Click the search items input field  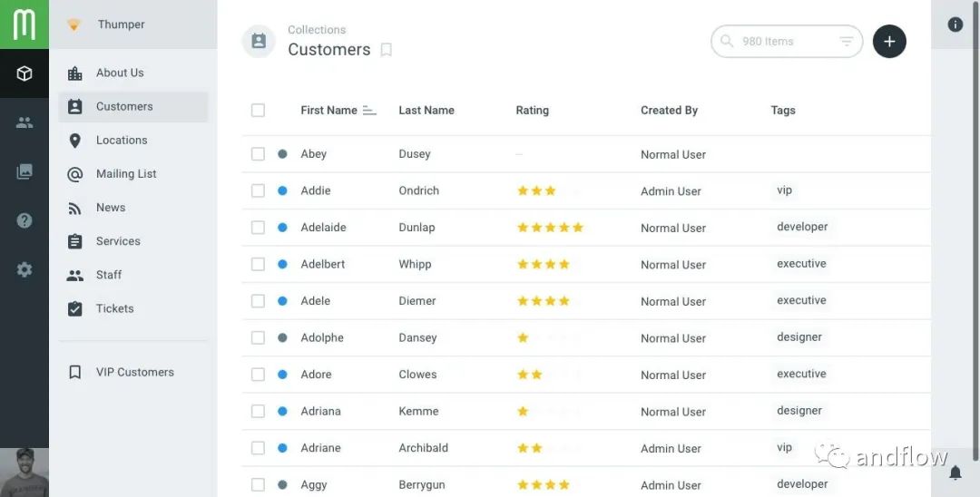[782, 42]
